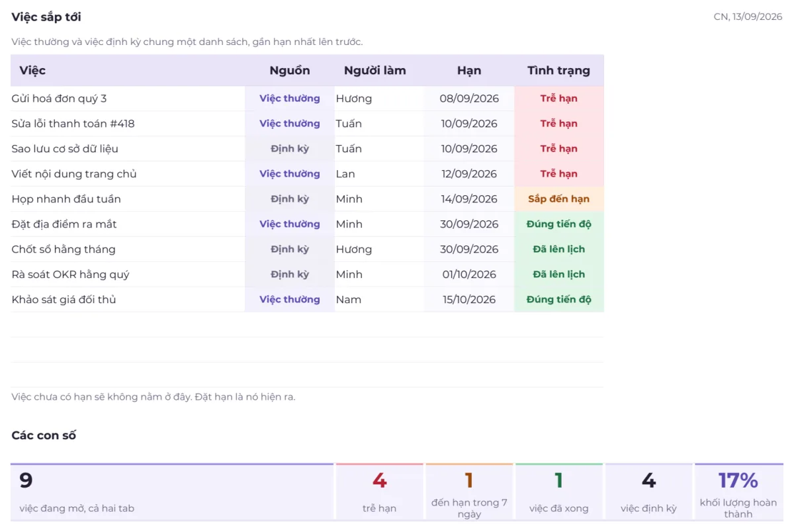This screenshot has height=532, width=794.
Task: Click the assignee "Nam"
Action: click(x=349, y=300)
